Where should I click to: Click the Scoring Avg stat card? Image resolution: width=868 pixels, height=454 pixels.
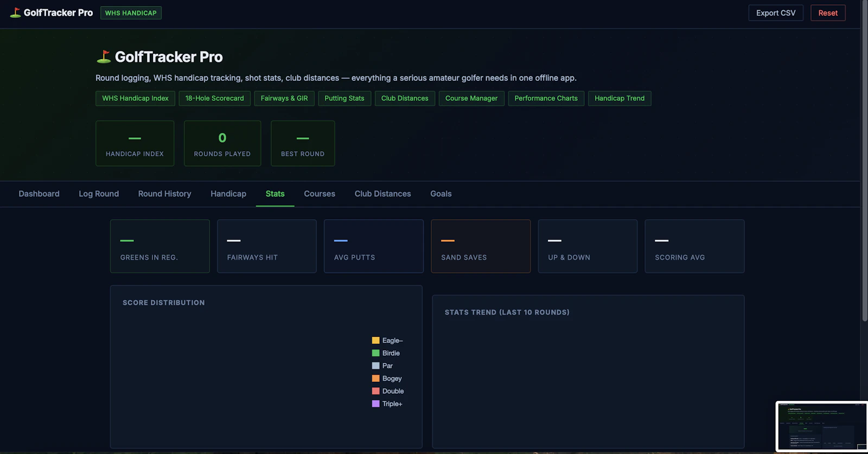(694, 246)
